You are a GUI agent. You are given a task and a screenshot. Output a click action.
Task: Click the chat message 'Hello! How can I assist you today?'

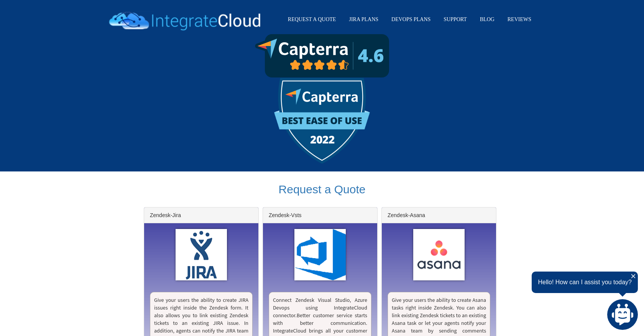585,282
